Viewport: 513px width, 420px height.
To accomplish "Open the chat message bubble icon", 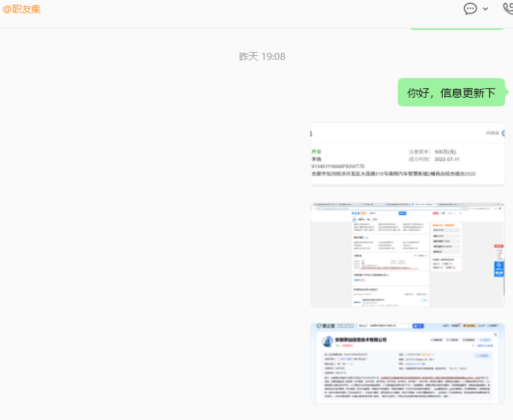I will tap(470, 9).
